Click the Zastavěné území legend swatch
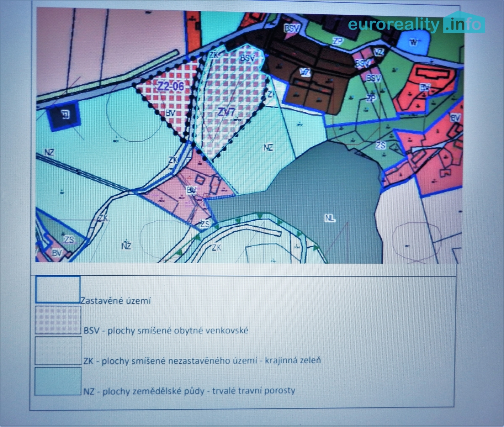 [x=58, y=289]
